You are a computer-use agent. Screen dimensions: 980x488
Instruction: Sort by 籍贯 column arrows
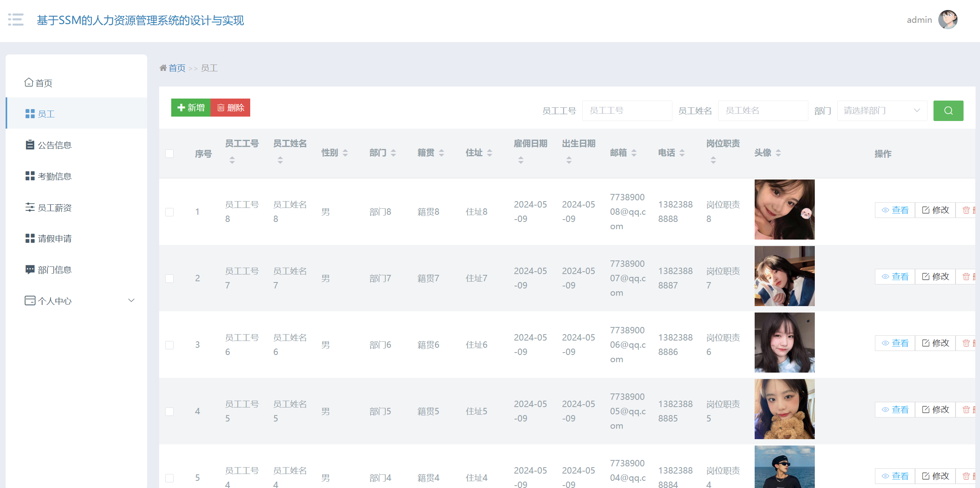[441, 153]
